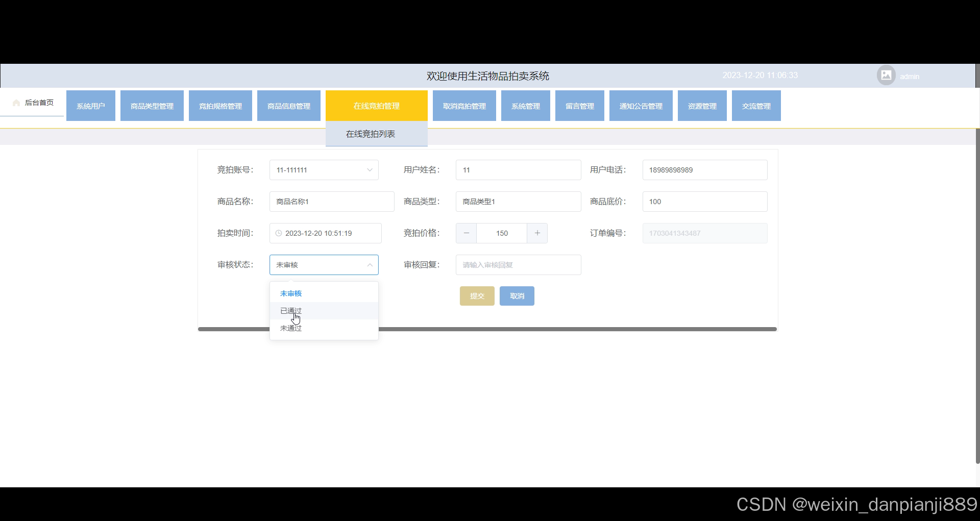Open the 交流管理 menu

pos(756,106)
